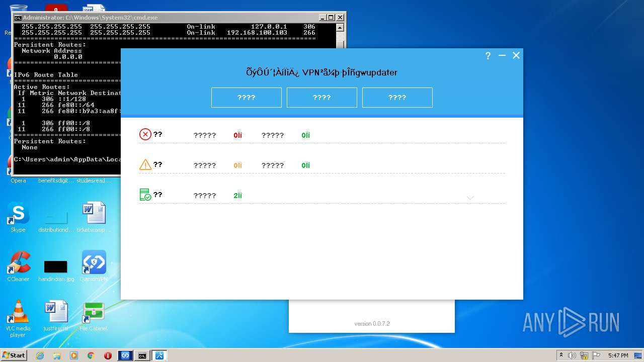644x362 pixels.
Task: Open ticketscomp document icon
Action: click(x=94, y=218)
